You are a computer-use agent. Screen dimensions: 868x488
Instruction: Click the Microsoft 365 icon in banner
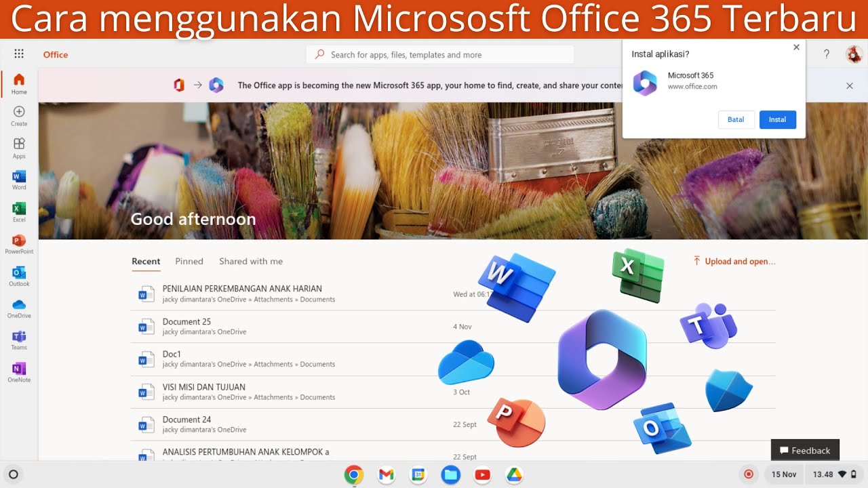216,85
